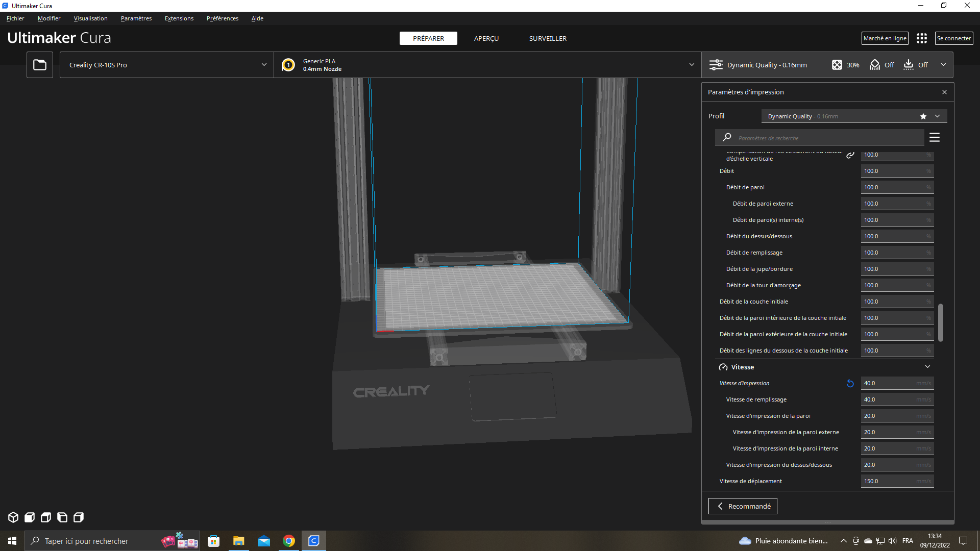Close the Paramètres d'impression panel
The image size is (980, 551).
click(944, 92)
